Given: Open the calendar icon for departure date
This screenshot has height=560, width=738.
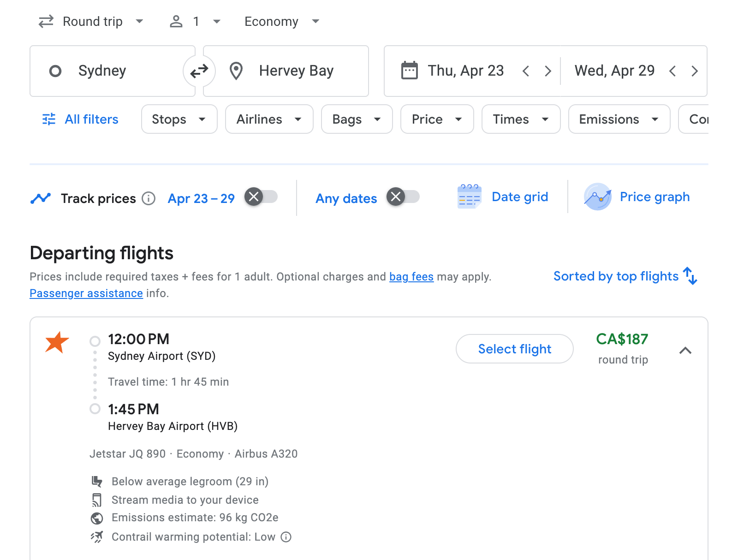Looking at the screenshot, I should 409,71.
